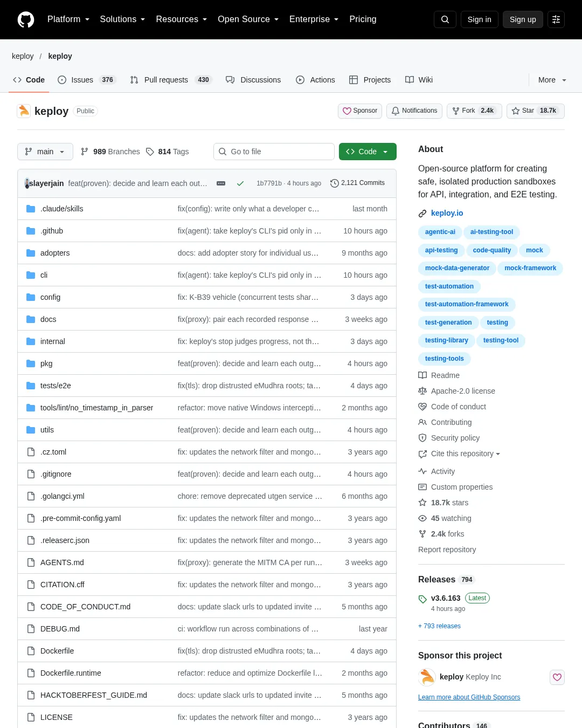
Task: Fork the repository using Fork button
Action: pyautogui.click(x=474, y=111)
